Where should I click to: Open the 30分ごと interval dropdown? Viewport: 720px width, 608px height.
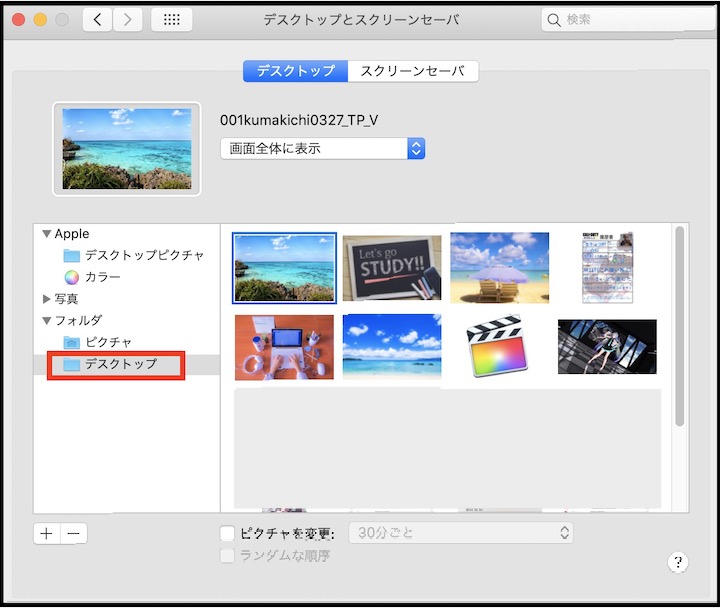[x=461, y=533]
